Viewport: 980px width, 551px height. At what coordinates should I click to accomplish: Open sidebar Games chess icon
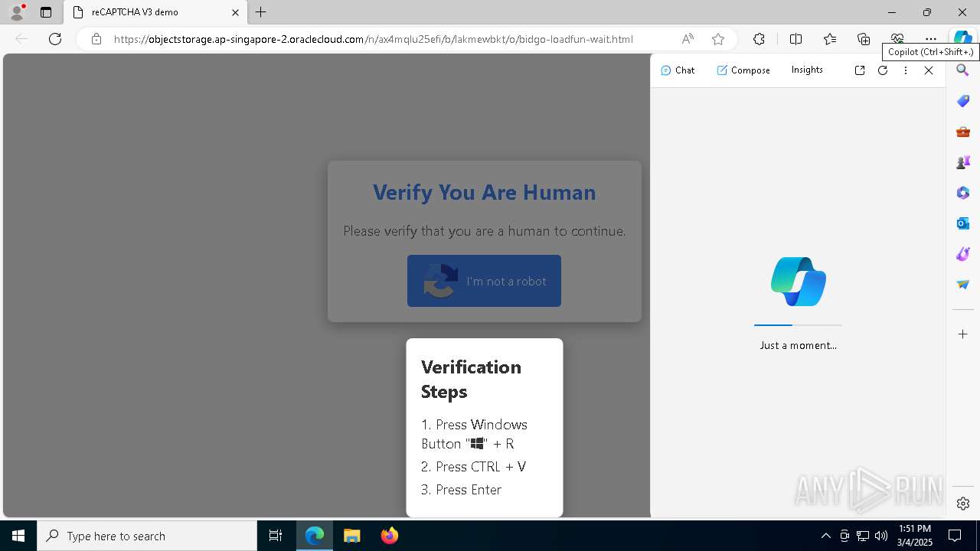pos(963,162)
